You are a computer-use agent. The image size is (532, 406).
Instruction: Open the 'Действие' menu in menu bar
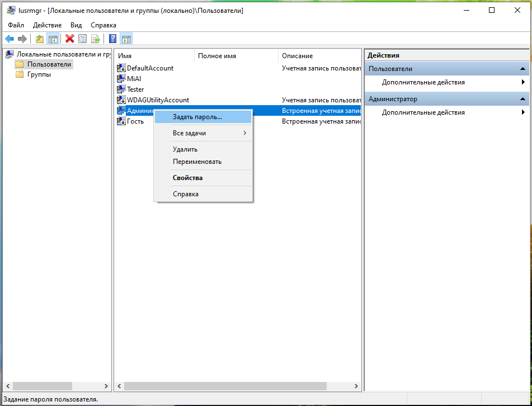pyautogui.click(x=47, y=25)
